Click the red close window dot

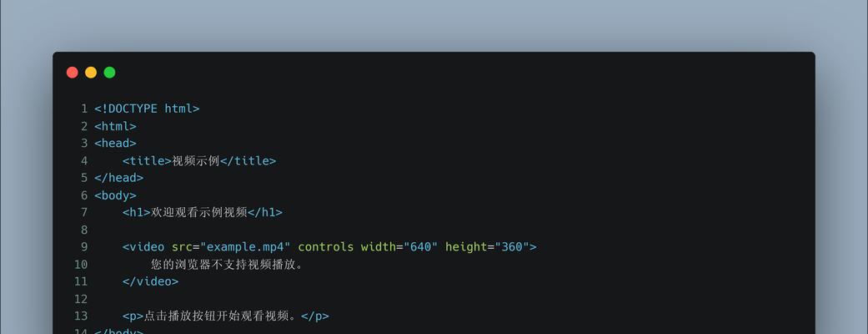pyautogui.click(x=72, y=72)
